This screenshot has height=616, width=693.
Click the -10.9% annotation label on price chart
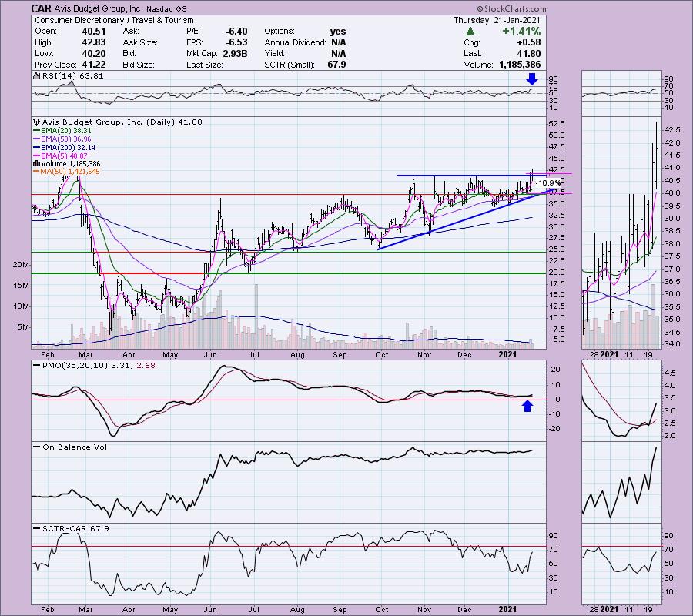(x=550, y=183)
